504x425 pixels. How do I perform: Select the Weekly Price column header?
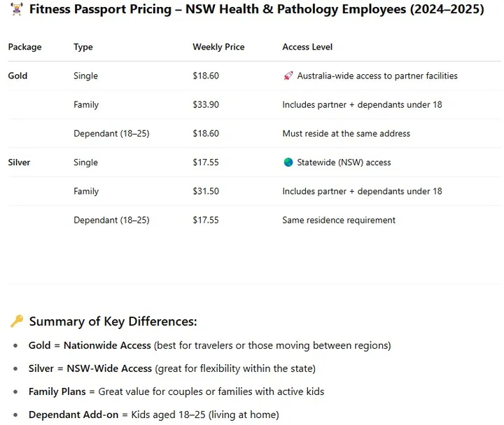pyautogui.click(x=218, y=47)
